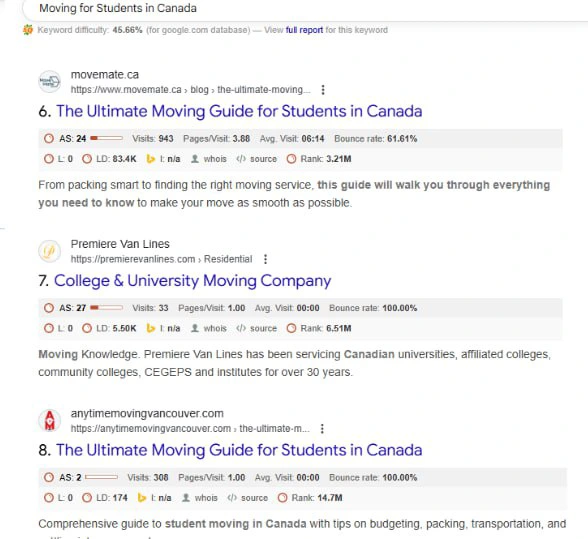Image resolution: width=588 pixels, height=539 pixels.
Task: Open College & University Moving Company link
Action: point(192,281)
